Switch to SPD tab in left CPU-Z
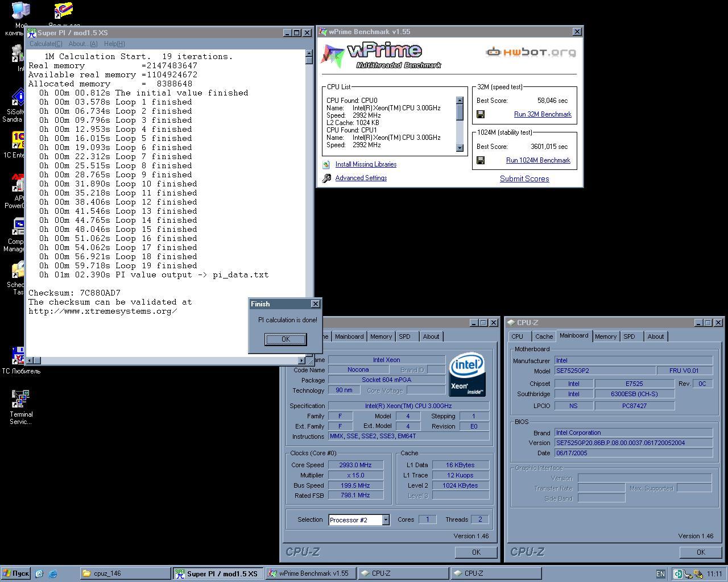Image resolution: width=728 pixels, height=582 pixels. [x=404, y=336]
